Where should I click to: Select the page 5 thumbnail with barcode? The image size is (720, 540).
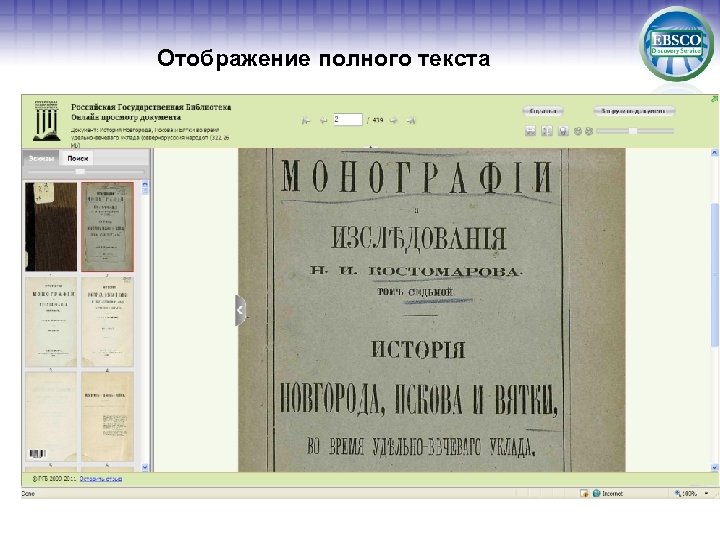pos(51,417)
